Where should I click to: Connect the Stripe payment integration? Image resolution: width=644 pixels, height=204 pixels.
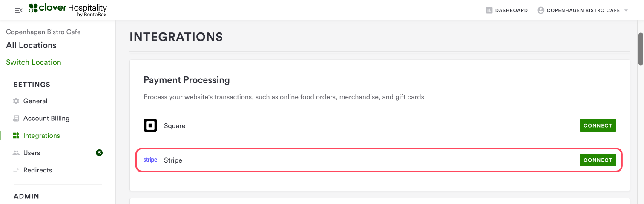(598, 160)
